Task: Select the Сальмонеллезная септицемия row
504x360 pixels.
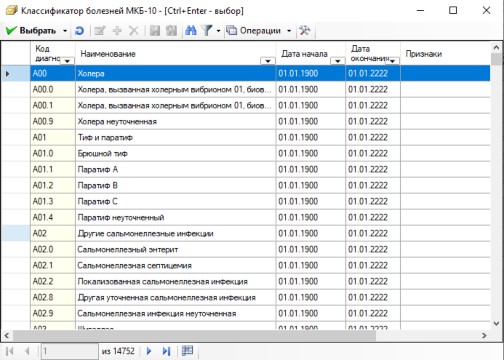Action: click(x=246, y=265)
